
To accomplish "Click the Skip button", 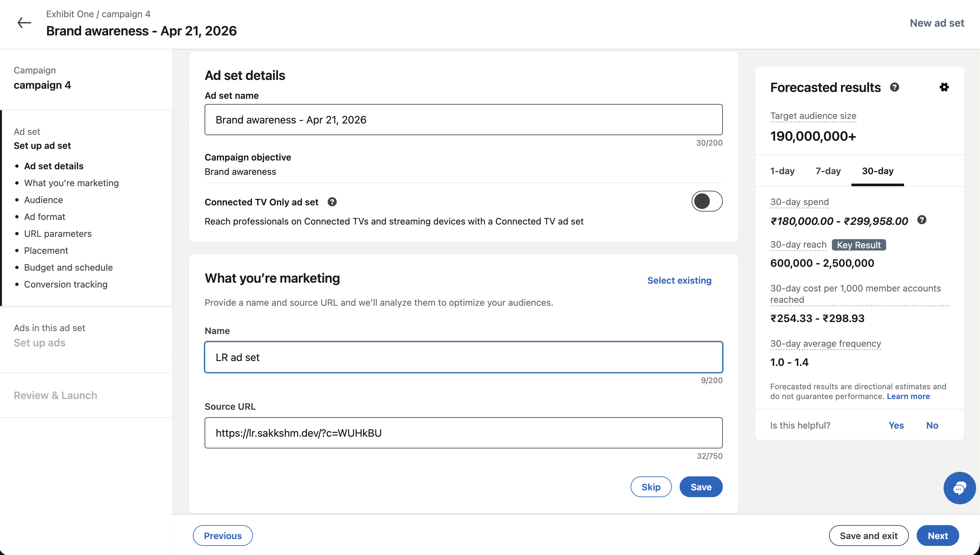I will coord(651,486).
